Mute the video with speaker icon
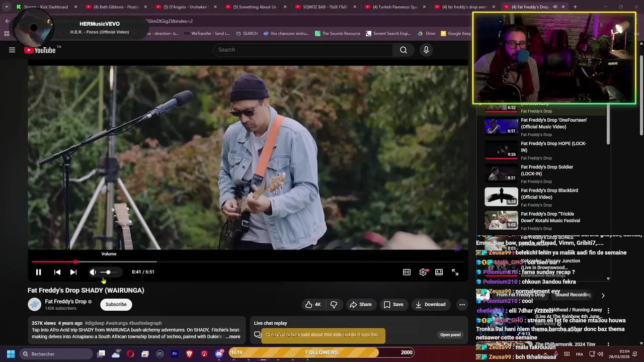644x362 pixels. (x=93, y=272)
